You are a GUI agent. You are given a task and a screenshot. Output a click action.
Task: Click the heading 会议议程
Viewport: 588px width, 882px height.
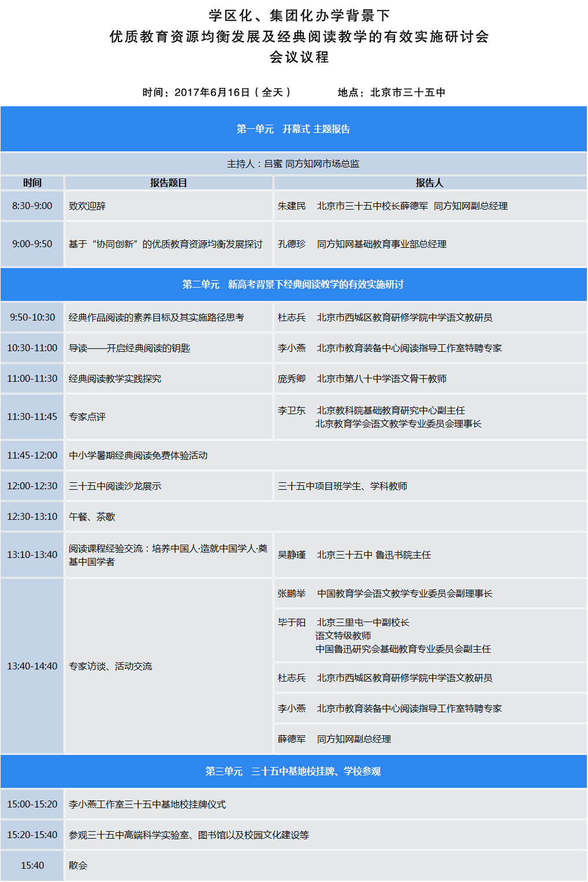click(x=299, y=57)
